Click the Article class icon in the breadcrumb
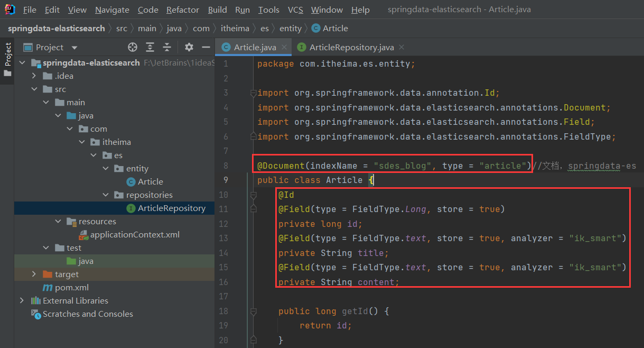Viewport: 644px width, 348px height. click(315, 28)
